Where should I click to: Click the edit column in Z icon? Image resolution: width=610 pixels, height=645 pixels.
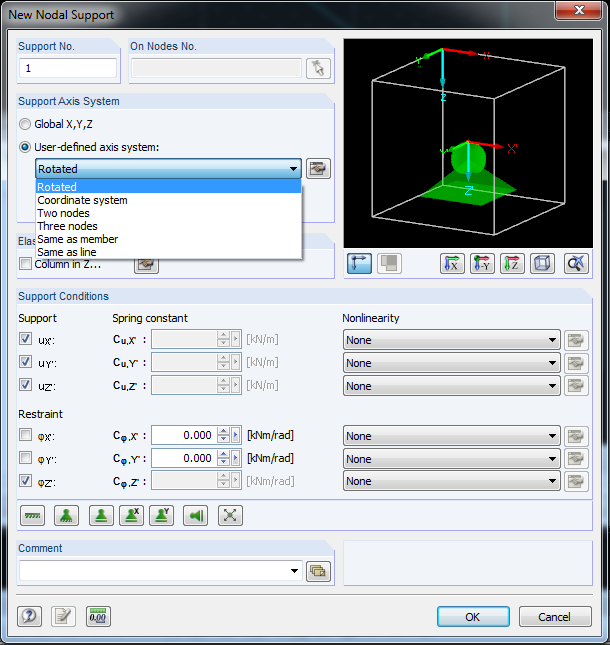pos(146,266)
